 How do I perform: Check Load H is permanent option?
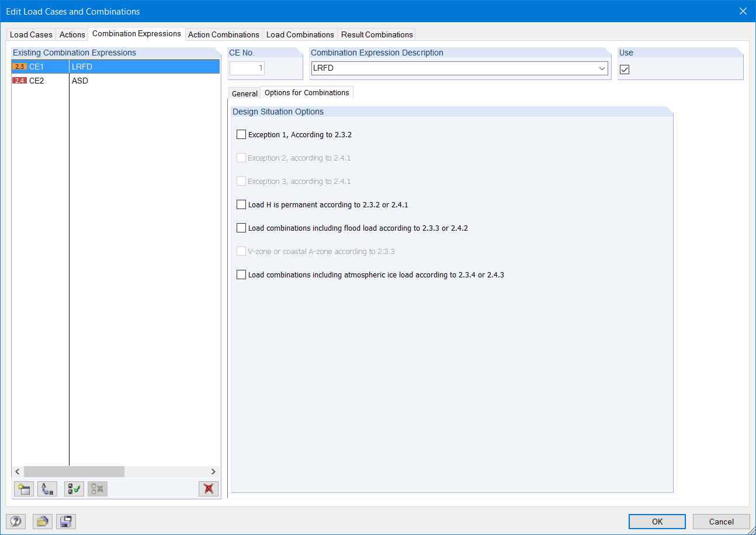click(x=241, y=204)
